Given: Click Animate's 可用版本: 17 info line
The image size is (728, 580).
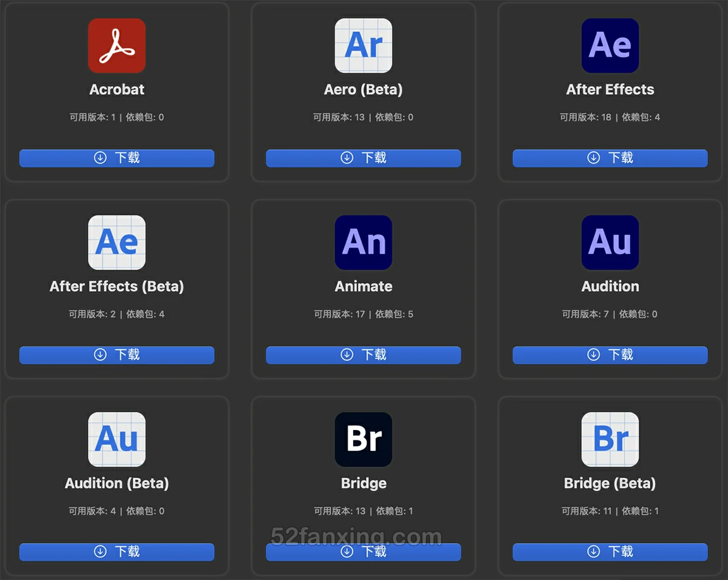Looking at the screenshot, I should 363,314.
